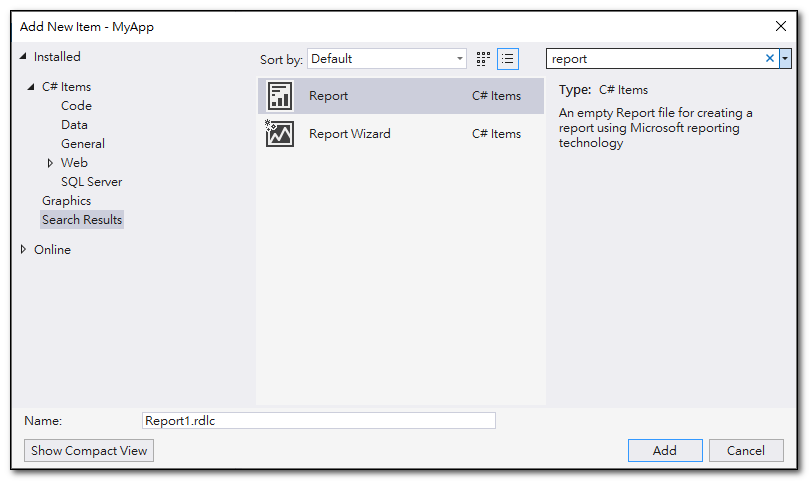Switch to medium icons list view
809x481 pixels.
click(508, 59)
